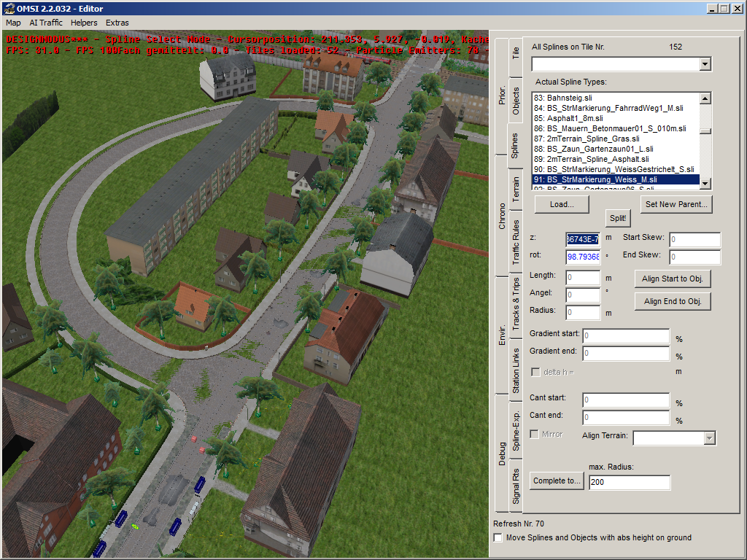Toggle the Mirror checkbox
747x560 pixels.
[535, 435]
